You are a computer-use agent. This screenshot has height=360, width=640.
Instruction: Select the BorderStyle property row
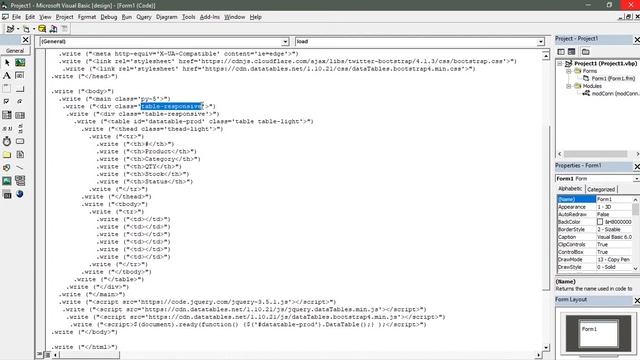tap(594, 229)
